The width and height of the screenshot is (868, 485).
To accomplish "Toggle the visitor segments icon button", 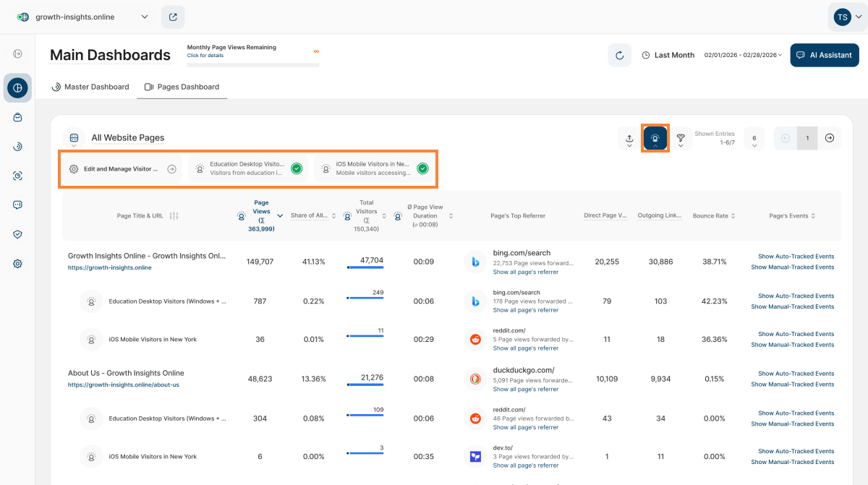I will pyautogui.click(x=655, y=138).
